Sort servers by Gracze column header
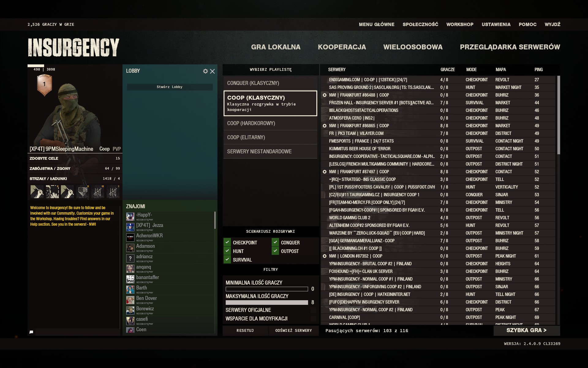Image resolution: width=588 pixels, height=368 pixels. click(x=447, y=70)
